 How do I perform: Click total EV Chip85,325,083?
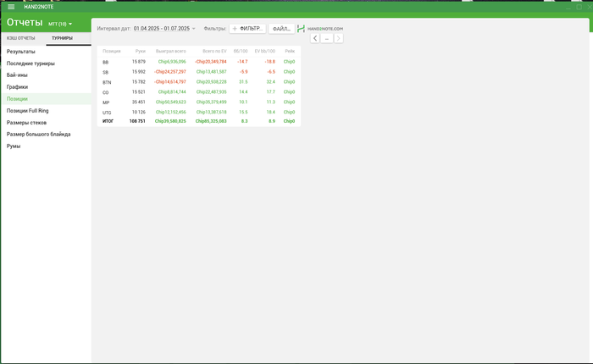click(x=211, y=121)
